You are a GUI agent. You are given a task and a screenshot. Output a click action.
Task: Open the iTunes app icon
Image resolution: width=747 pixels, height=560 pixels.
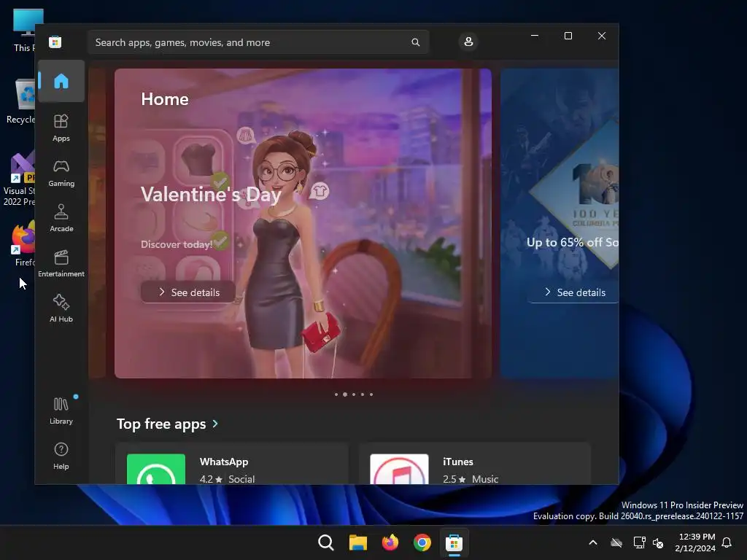pyautogui.click(x=399, y=469)
